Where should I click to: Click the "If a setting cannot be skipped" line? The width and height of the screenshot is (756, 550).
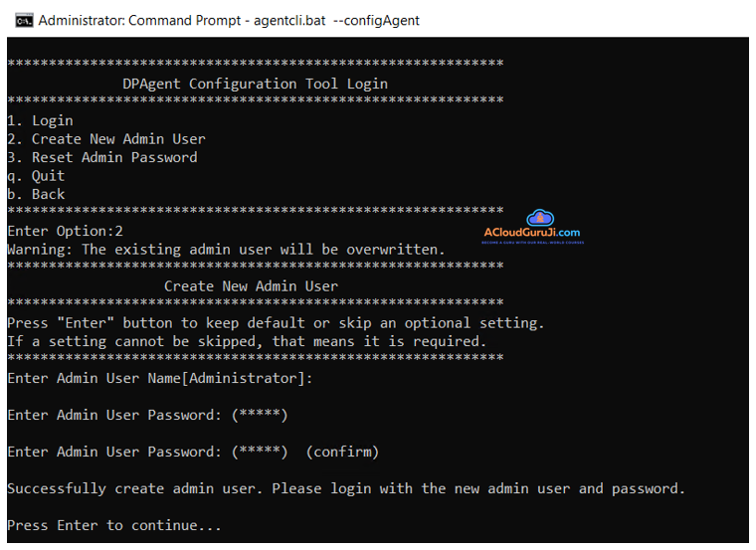click(247, 341)
